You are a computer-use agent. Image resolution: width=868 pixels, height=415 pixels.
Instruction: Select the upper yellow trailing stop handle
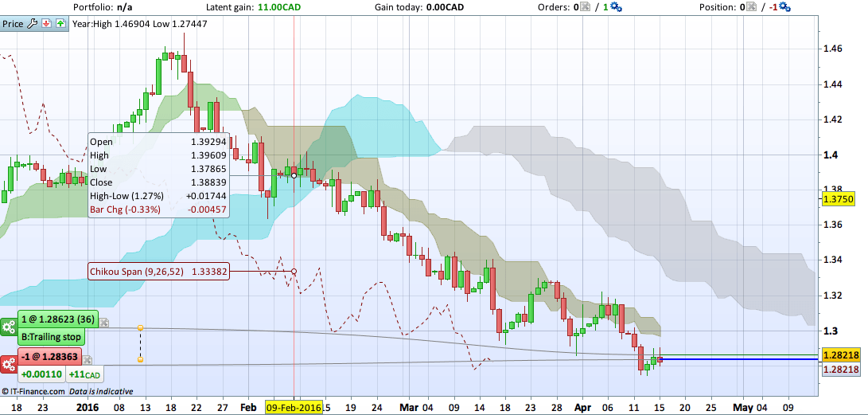140,328
